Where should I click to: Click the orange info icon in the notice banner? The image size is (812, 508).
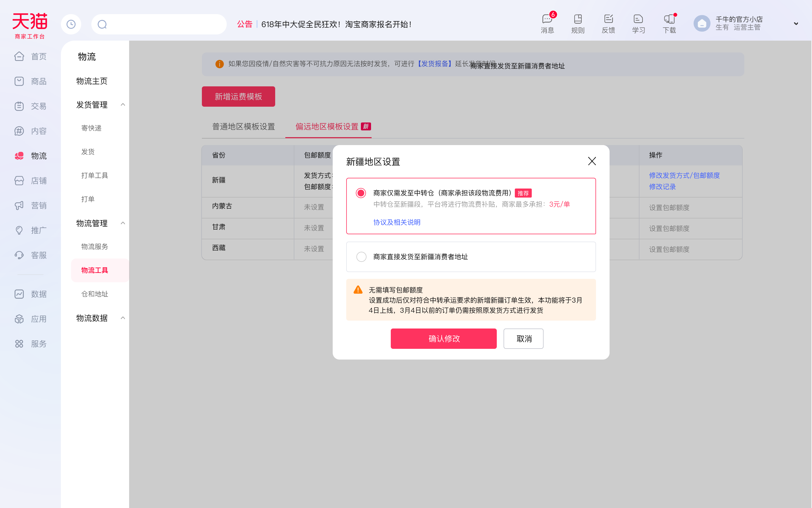click(x=219, y=64)
